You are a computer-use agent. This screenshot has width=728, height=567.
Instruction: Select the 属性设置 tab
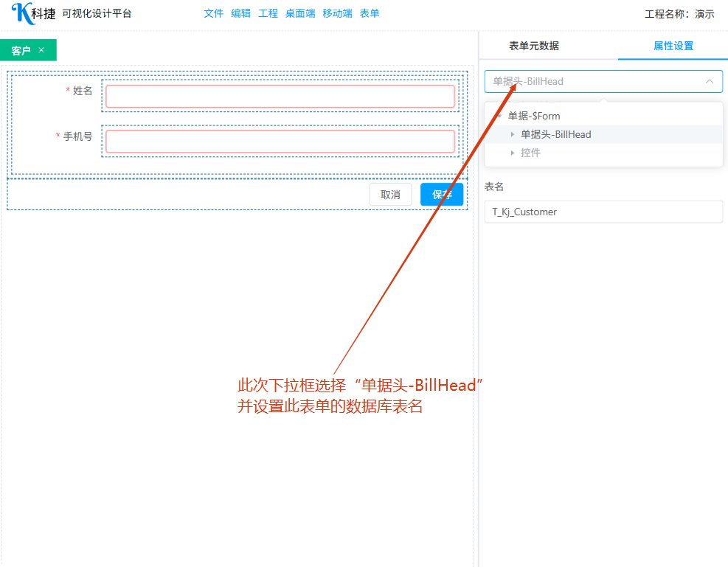click(x=673, y=46)
